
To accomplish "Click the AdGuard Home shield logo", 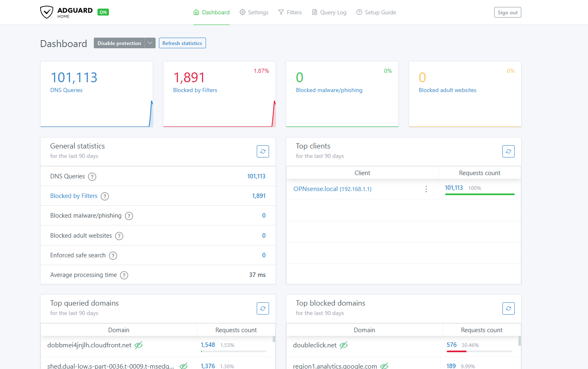I will point(47,12).
